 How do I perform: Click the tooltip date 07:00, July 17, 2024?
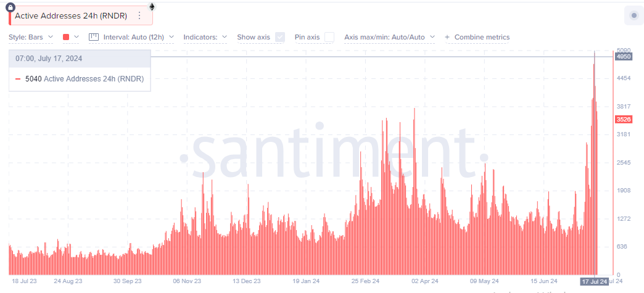click(x=49, y=59)
